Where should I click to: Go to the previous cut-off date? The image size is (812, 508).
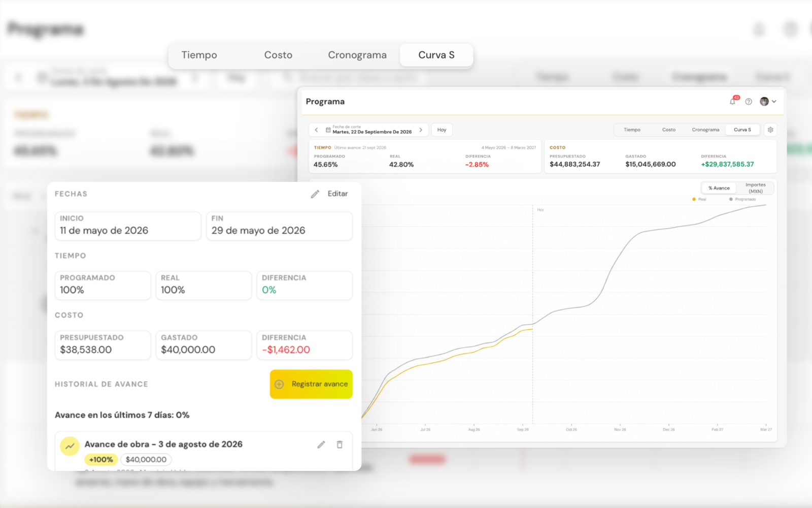click(x=316, y=130)
